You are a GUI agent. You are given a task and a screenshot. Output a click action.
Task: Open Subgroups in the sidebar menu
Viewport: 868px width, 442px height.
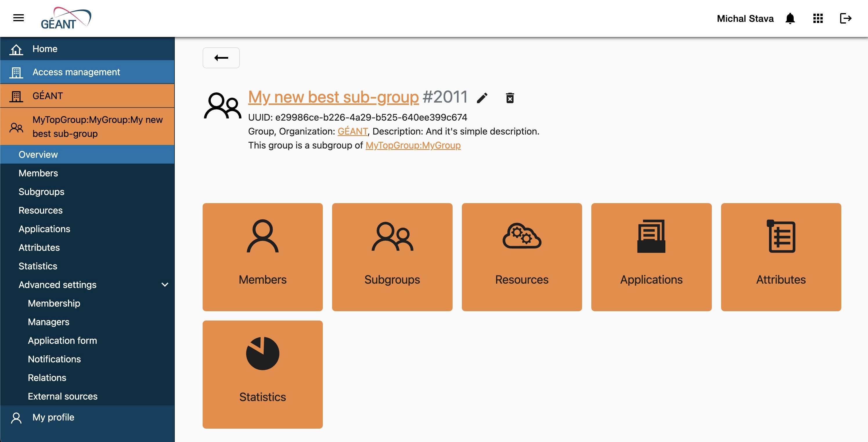(87, 192)
